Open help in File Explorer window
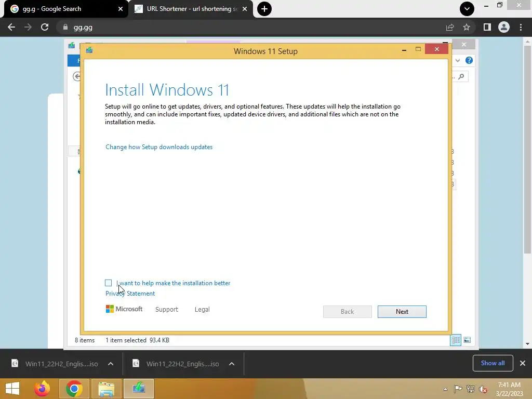 pos(469,60)
